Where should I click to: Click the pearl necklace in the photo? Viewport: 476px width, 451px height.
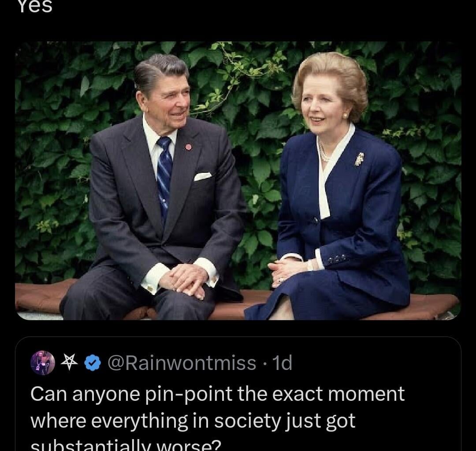pyautogui.click(x=323, y=154)
